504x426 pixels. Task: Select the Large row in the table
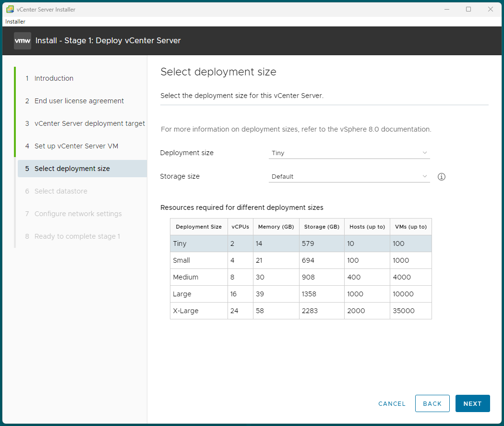(301, 294)
